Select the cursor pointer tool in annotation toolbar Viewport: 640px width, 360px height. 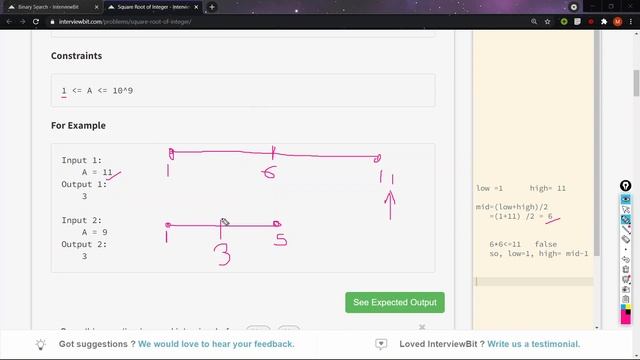click(625, 209)
